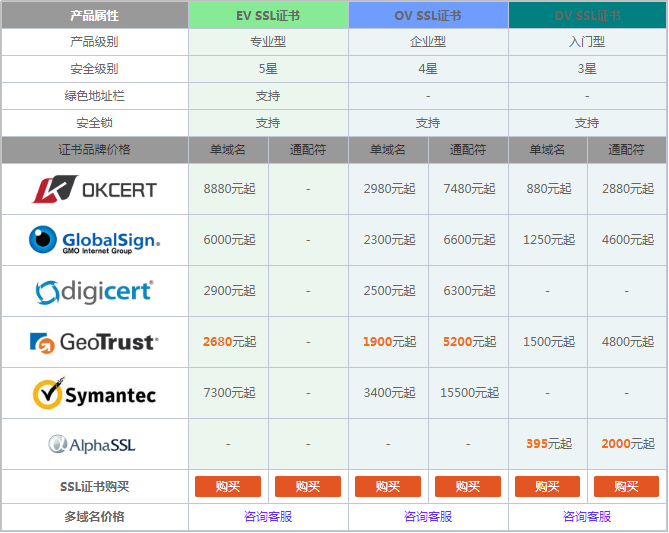Select the DV SSL证书 column header
This screenshot has width=669, height=533.
(587, 16)
